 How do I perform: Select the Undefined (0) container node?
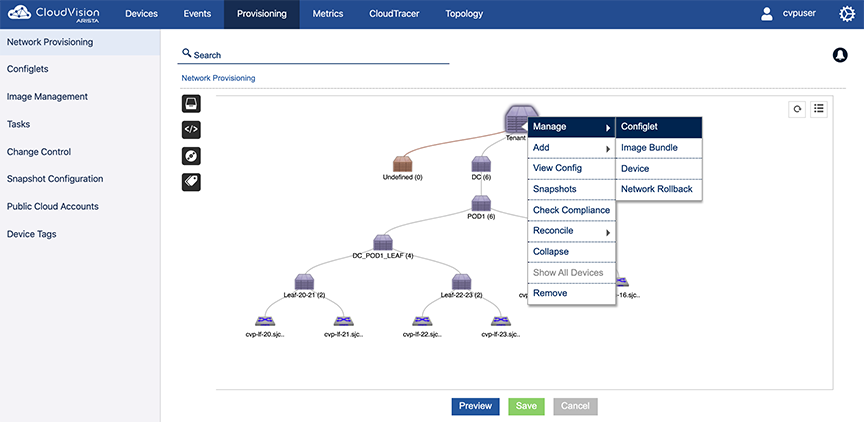point(403,164)
